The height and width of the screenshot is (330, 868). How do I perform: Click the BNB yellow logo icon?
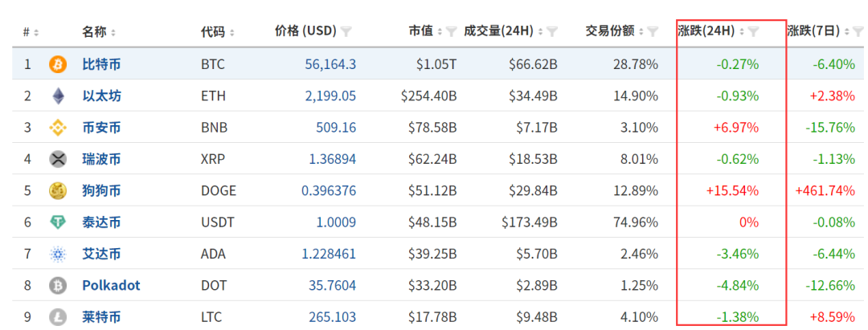click(58, 128)
